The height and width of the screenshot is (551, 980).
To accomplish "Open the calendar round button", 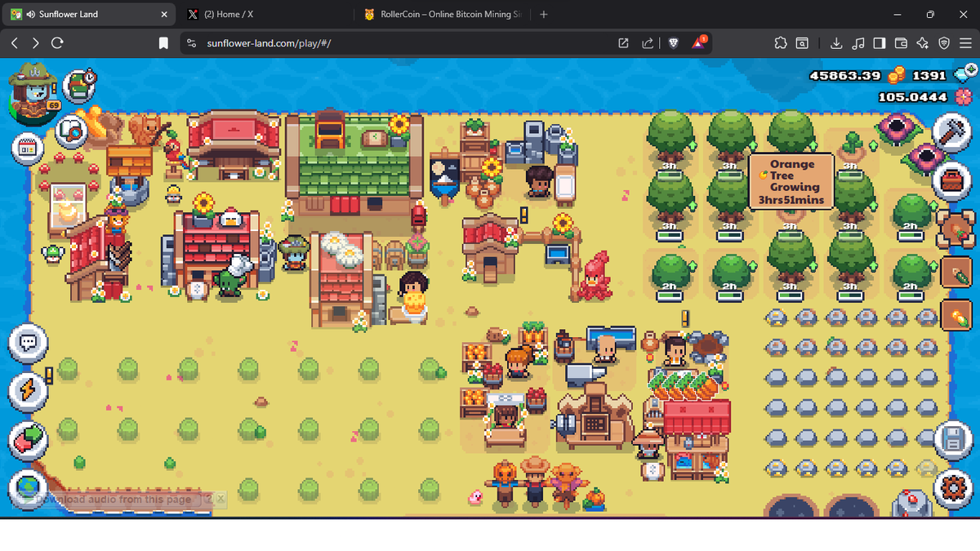I will 28,149.
